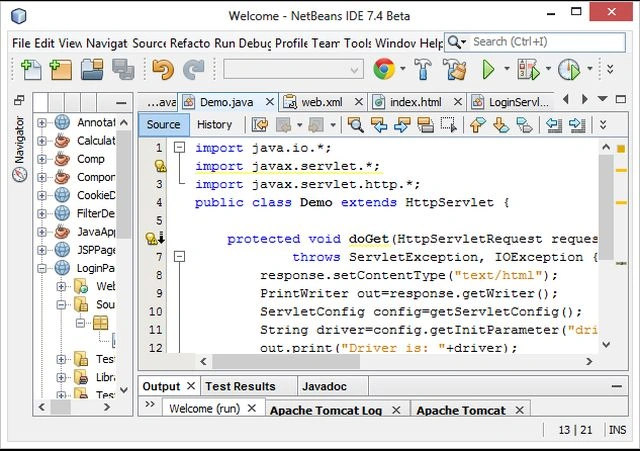Open the project configuration combo box
640x451 pixels.
[293, 69]
